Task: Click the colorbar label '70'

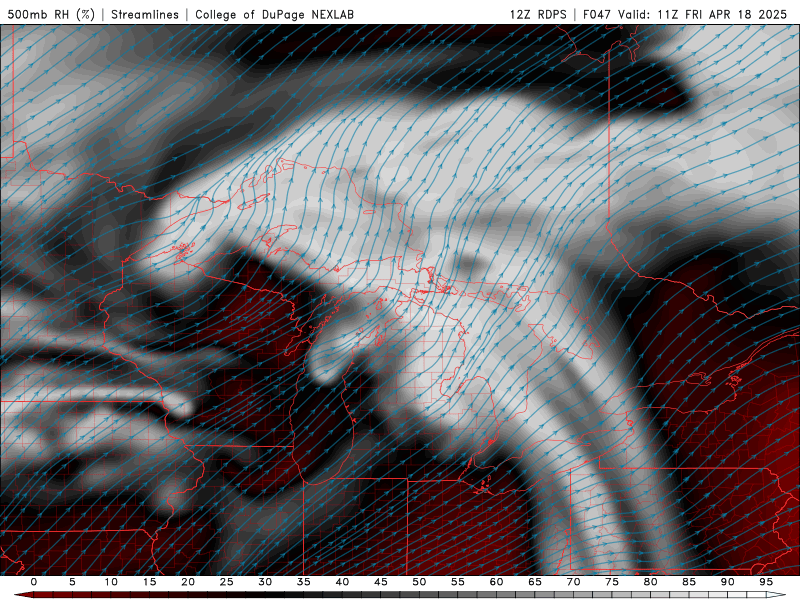Action: (573, 582)
